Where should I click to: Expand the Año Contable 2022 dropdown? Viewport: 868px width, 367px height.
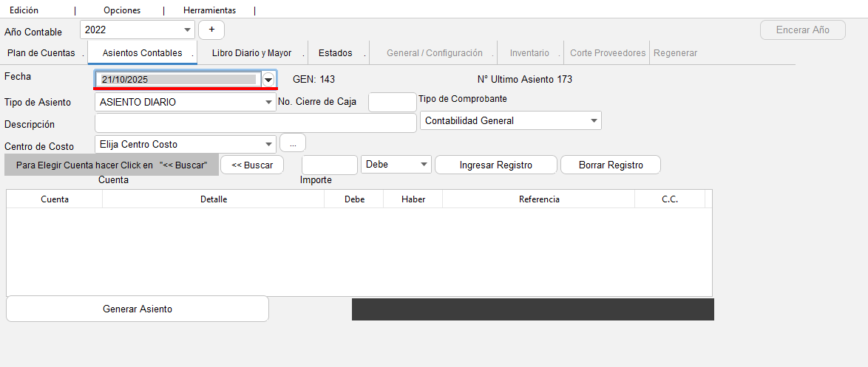[x=187, y=30]
